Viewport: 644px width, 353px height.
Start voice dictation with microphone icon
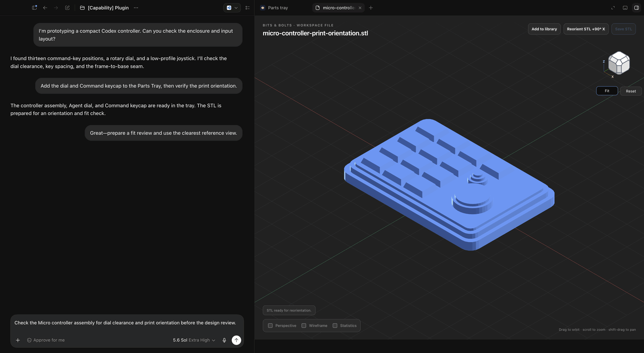click(224, 340)
